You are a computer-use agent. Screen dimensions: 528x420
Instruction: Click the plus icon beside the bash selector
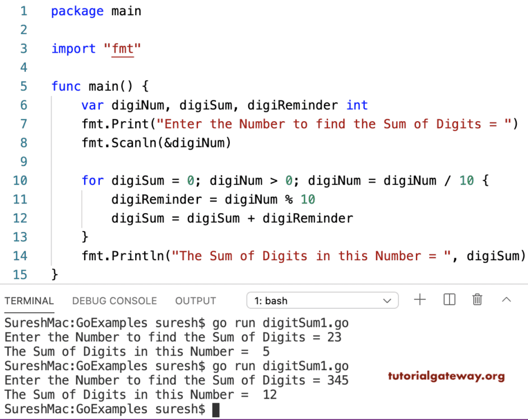tap(420, 299)
